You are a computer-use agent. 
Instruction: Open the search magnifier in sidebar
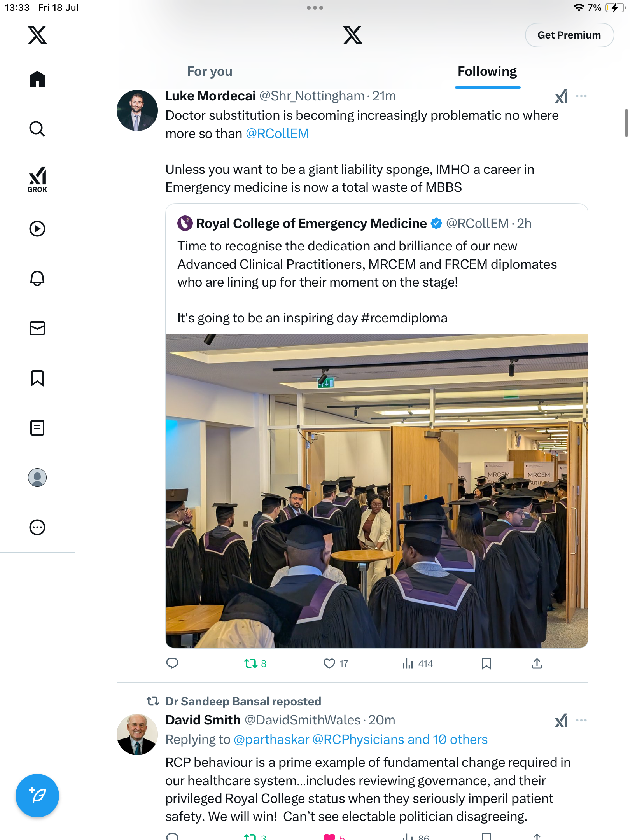click(37, 129)
